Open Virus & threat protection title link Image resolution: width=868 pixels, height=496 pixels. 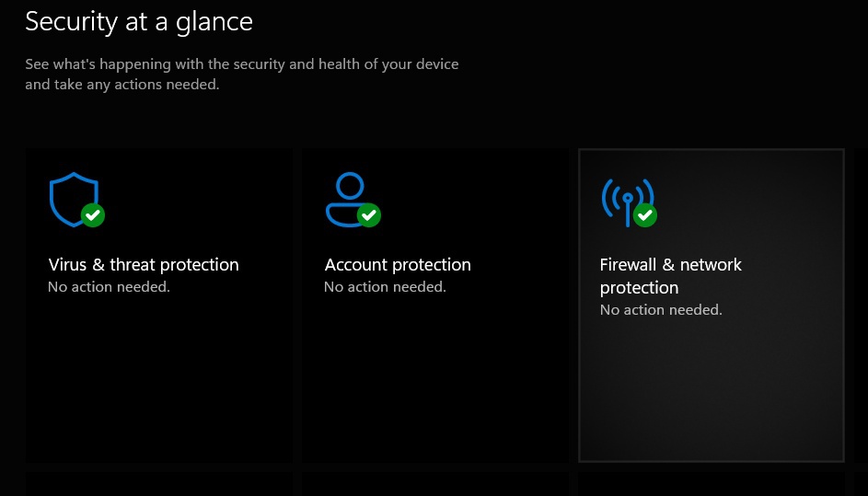(x=144, y=265)
